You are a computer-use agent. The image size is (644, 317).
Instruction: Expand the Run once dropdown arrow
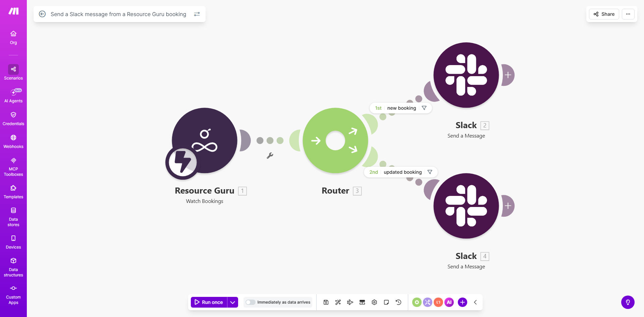233,302
